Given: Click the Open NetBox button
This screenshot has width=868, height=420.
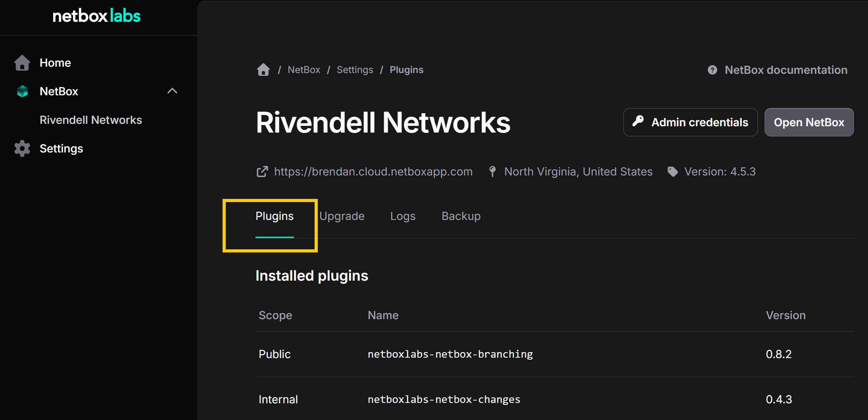Looking at the screenshot, I should click(x=809, y=122).
